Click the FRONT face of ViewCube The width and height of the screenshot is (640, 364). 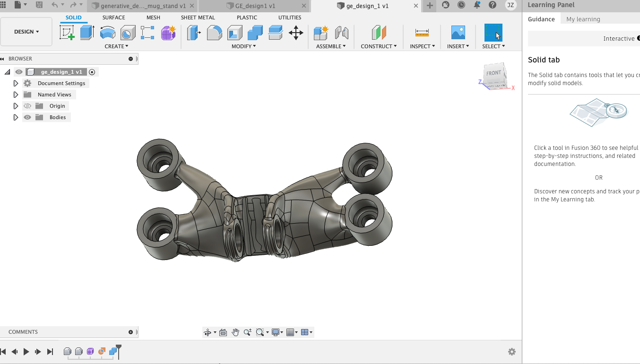coord(493,73)
